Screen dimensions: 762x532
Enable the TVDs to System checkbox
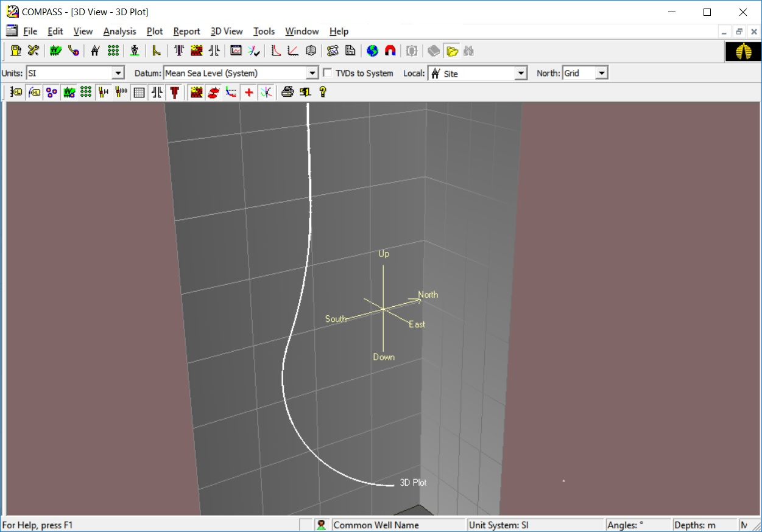pyautogui.click(x=328, y=73)
